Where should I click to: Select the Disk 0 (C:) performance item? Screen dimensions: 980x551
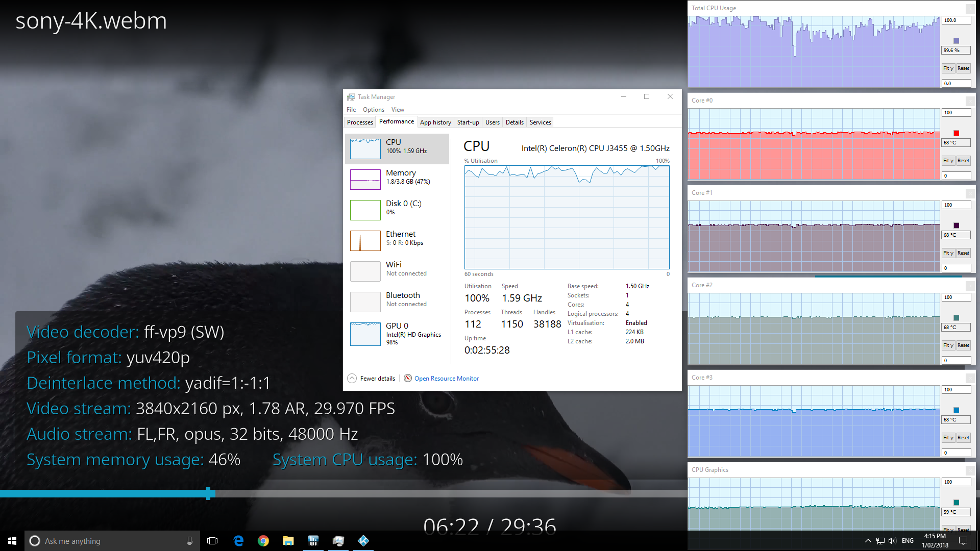[x=397, y=210]
